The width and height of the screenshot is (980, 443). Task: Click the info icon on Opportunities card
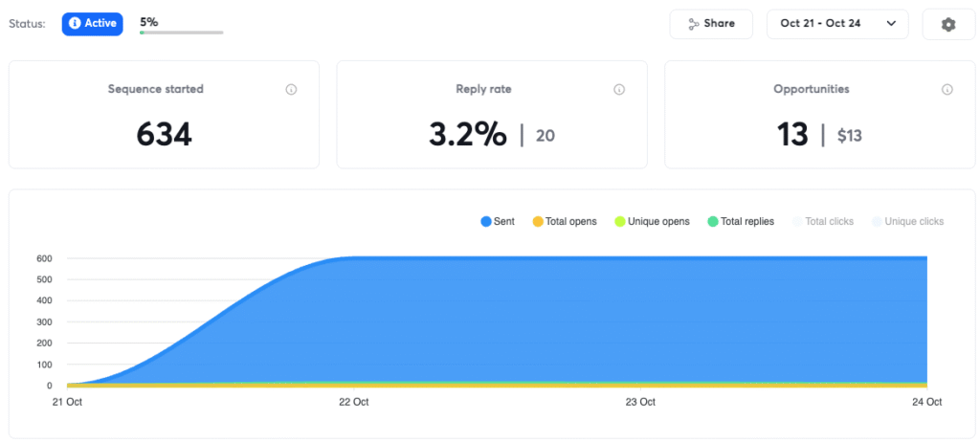click(x=947, y=89)
